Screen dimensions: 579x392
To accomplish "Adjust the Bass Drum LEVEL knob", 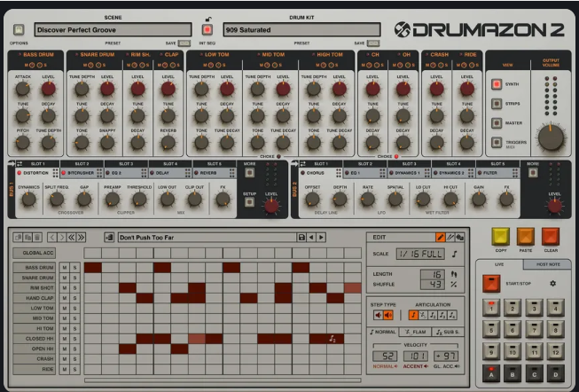I will pos(49,89).
